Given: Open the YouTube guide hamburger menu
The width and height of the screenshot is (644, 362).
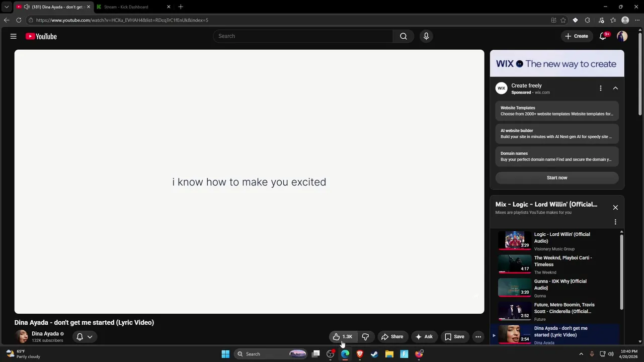Looking at the screenshot, I should (x=14, y=36).
